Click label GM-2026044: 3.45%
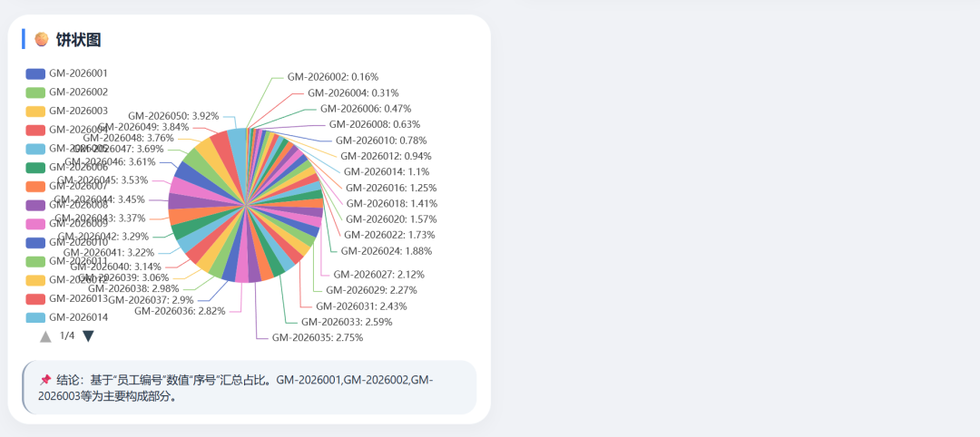 coord(100,199)
